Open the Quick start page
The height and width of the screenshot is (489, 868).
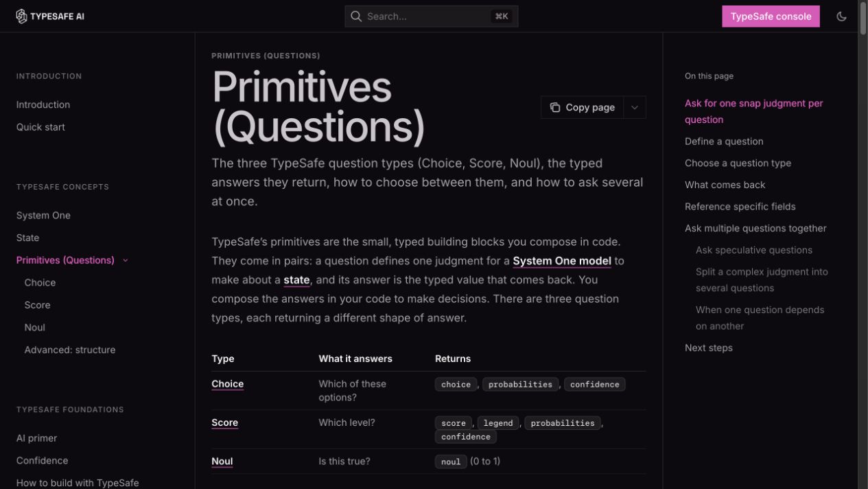(40, 127)
